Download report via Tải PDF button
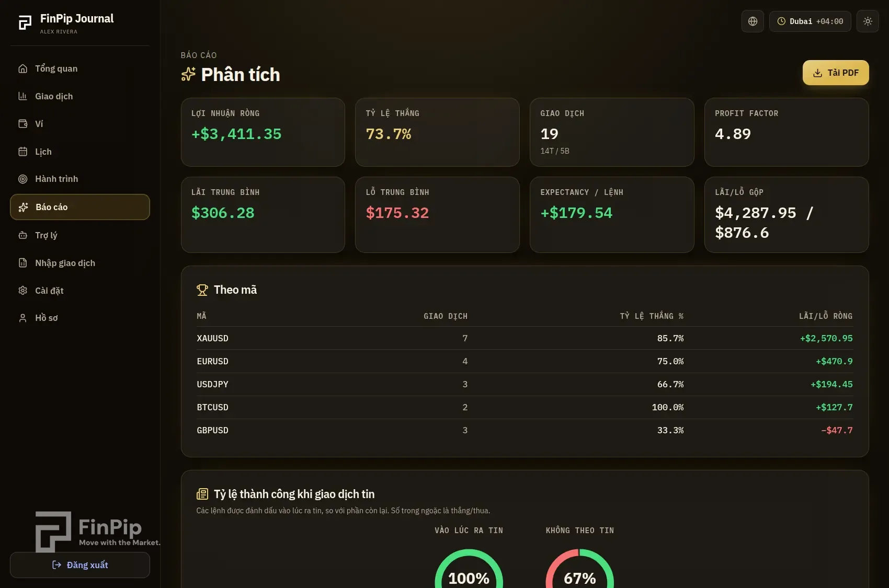889x588 pixels. [836, 73]
